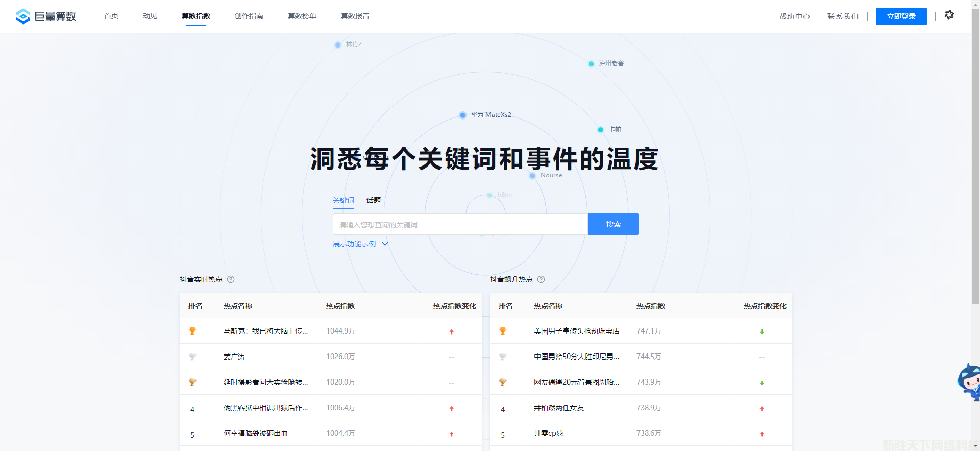Open 创作指南 navigation item
The image size is (980, 451).
tap(249, 16)
